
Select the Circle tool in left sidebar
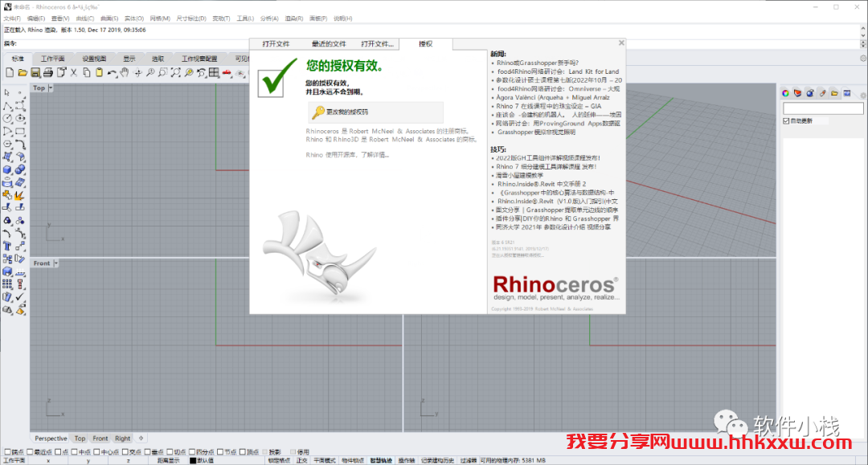7,118
